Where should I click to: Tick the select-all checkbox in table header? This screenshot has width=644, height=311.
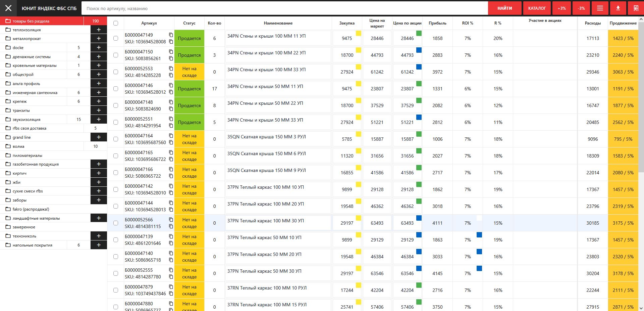tap(116, 23)
